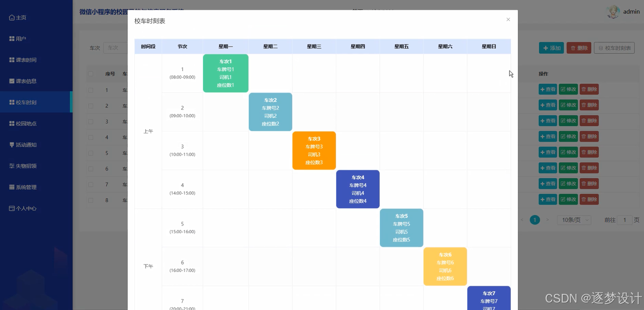Select the light blue 车次2 schedule card
Screen dimensions: 644x310
point(270,112)
